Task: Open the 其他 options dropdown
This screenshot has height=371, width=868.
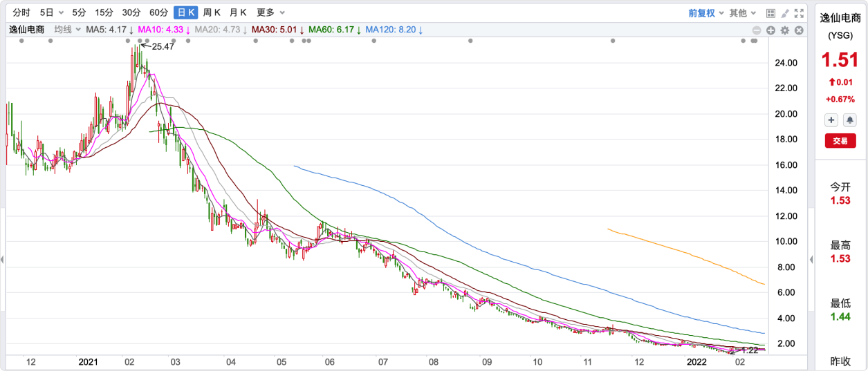Action: click(743, 12)
